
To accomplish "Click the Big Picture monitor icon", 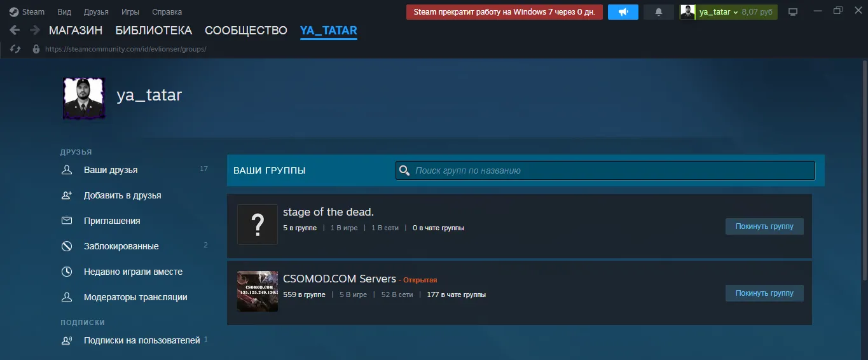I will [792, 12].
